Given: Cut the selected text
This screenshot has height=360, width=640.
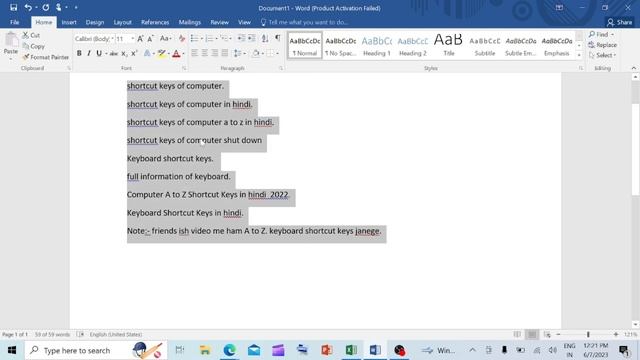Looking at the screenshot, I should coord(31,35).
